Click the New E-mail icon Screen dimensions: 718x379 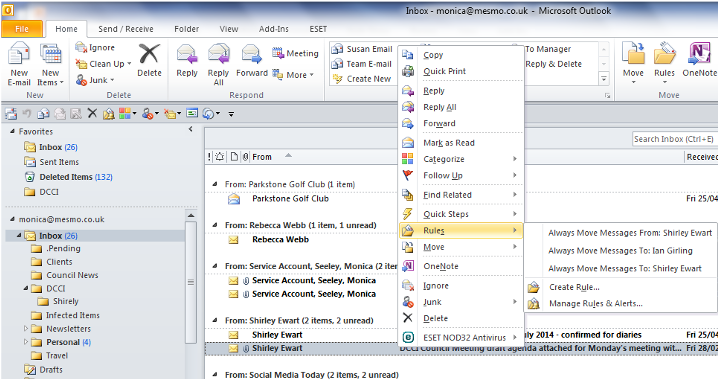(19, 54)
